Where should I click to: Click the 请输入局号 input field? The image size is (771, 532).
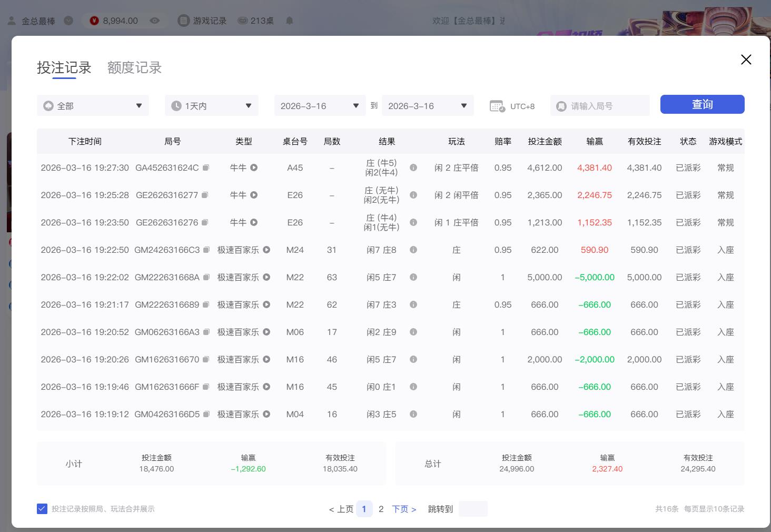[600, 105]
